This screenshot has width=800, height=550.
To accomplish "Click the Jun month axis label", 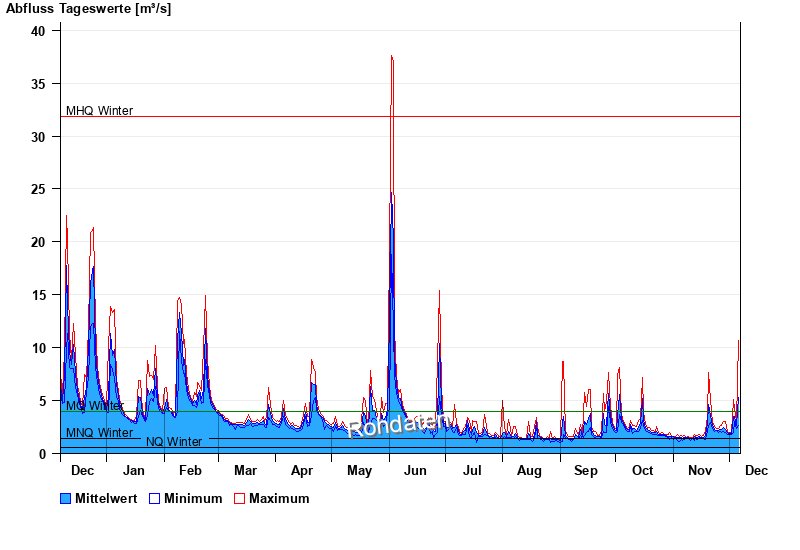I will coord(415,470).
